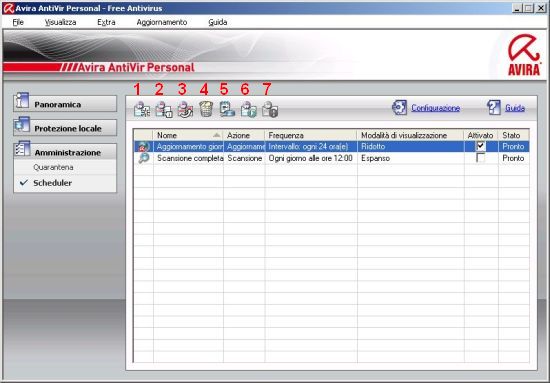Click the Stato column header
This screenshot has width=550, height=383.
pyautogui.click(x=514, y=135)
